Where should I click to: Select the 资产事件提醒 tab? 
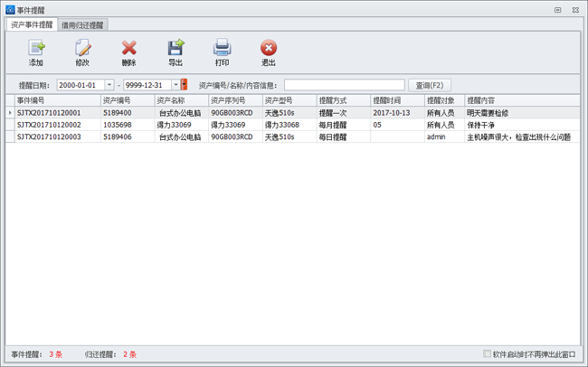(32, 25)
